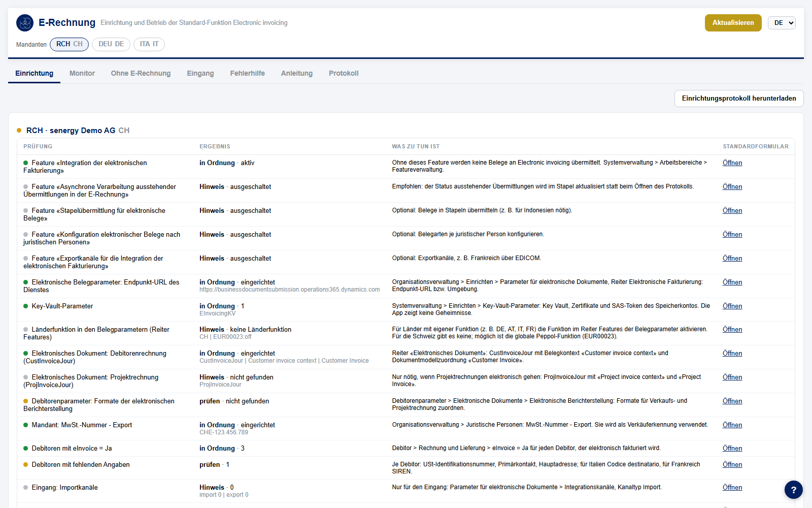The height and width of the screenshot is (508, 812).
Task: Open the round help question mark button
Action: point(794,490)
